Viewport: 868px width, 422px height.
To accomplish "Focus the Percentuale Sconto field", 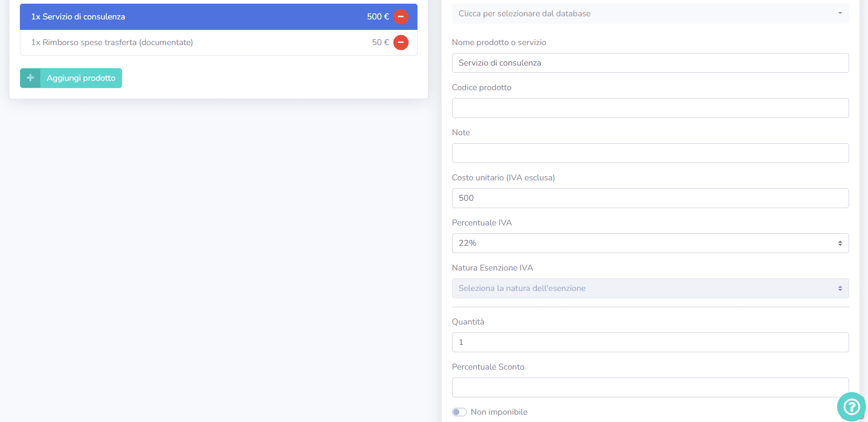I will coord(650,387).
